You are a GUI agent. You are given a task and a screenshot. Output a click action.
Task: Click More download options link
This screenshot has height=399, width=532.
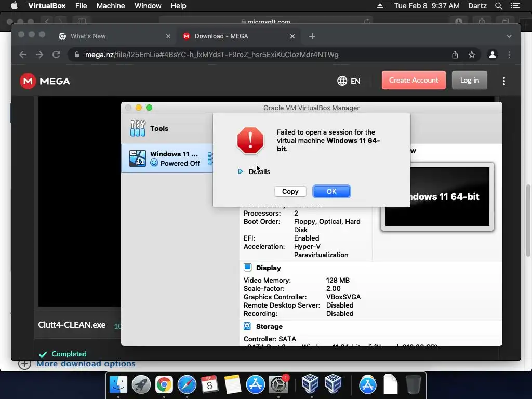point(86,363)
